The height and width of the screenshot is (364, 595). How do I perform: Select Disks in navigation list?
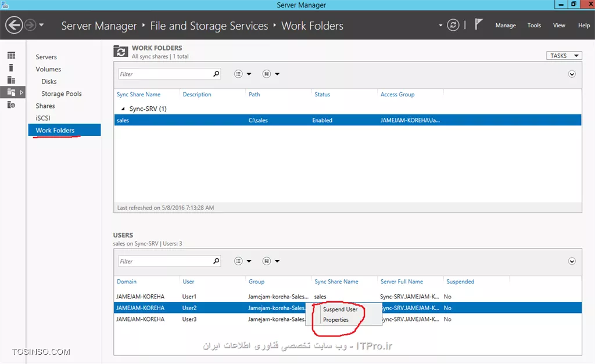tap(49, 81)
